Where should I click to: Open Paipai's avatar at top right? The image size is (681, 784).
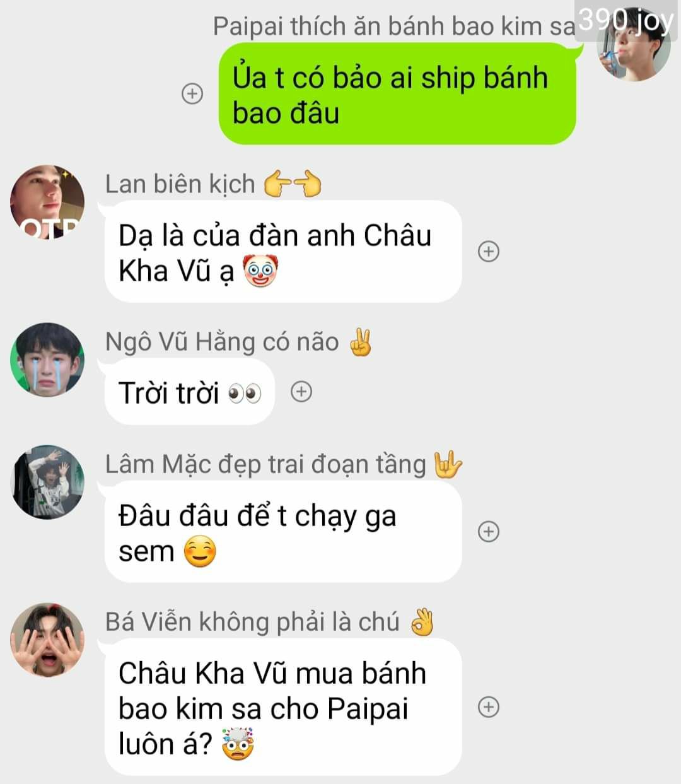634,45
